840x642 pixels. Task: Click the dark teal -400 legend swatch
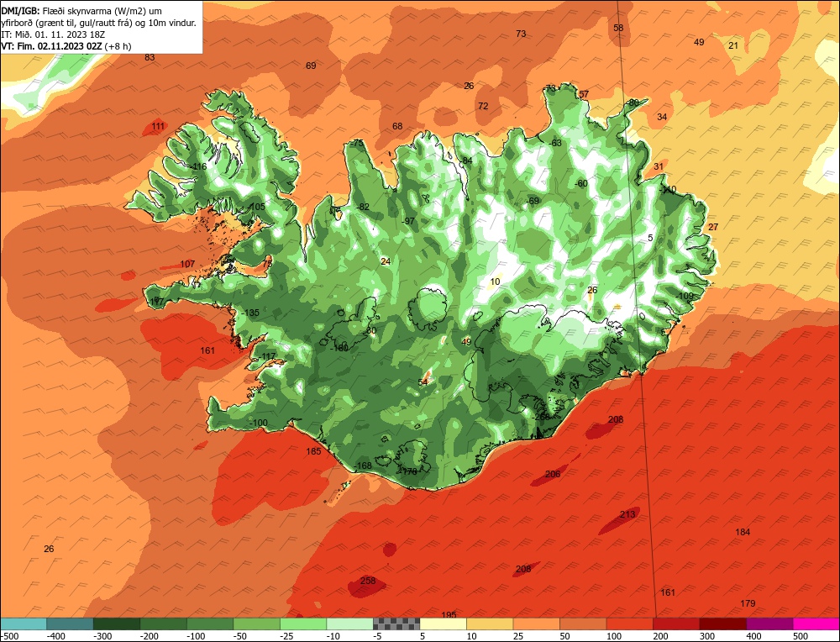click(x=71, y=624)
